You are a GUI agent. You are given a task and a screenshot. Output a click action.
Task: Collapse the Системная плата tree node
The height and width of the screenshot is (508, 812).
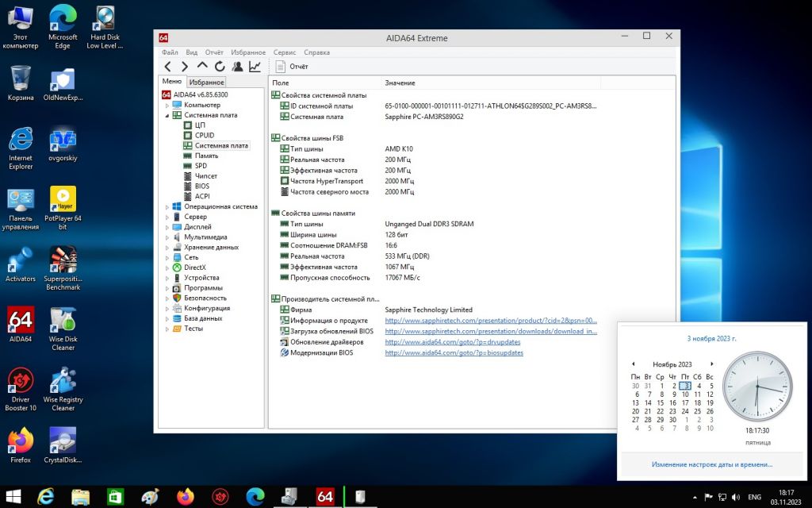click(x=167, y=115)
